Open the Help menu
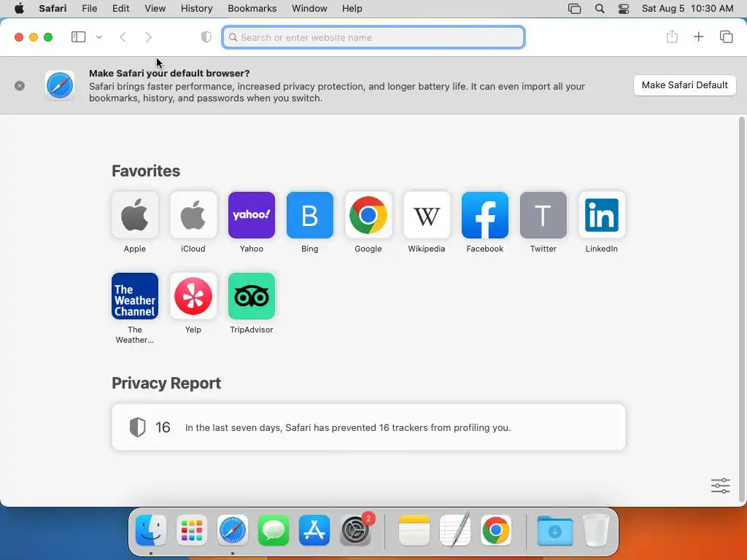Screen dimensions: 747x560 click(352, 9)
